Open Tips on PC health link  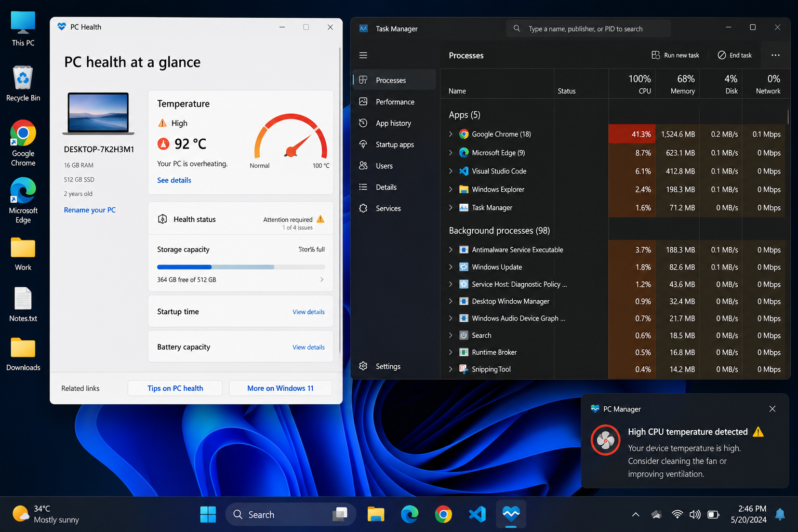(x=175, y=388)
